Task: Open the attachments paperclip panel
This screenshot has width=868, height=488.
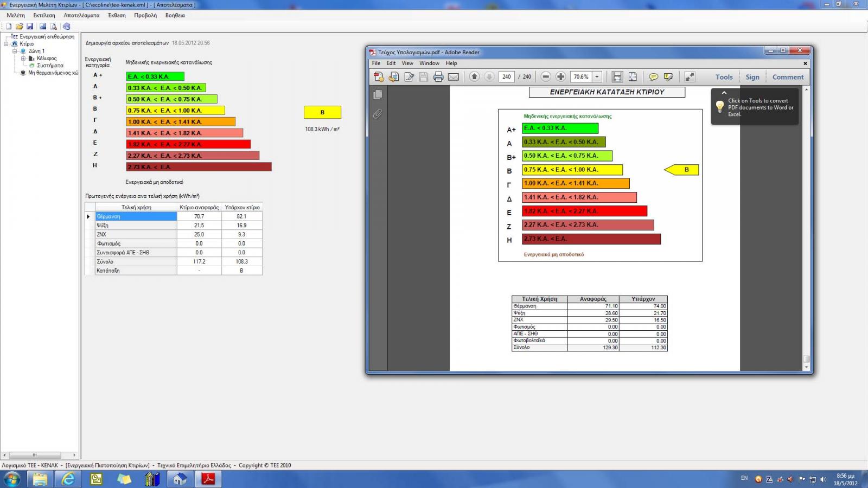Action: click(x=378, y=114)
